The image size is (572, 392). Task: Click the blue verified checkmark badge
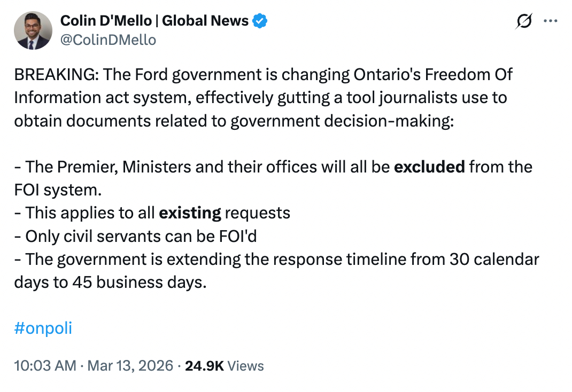260,21
